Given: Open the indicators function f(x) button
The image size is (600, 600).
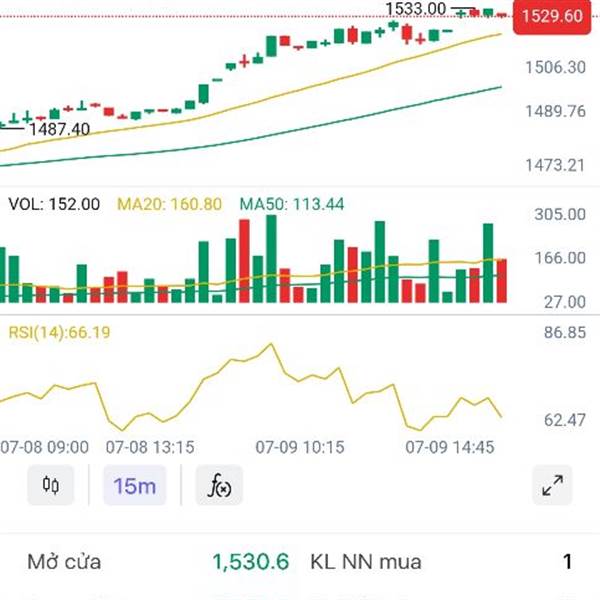Looking at the screenshot, I should click(219, 485).
